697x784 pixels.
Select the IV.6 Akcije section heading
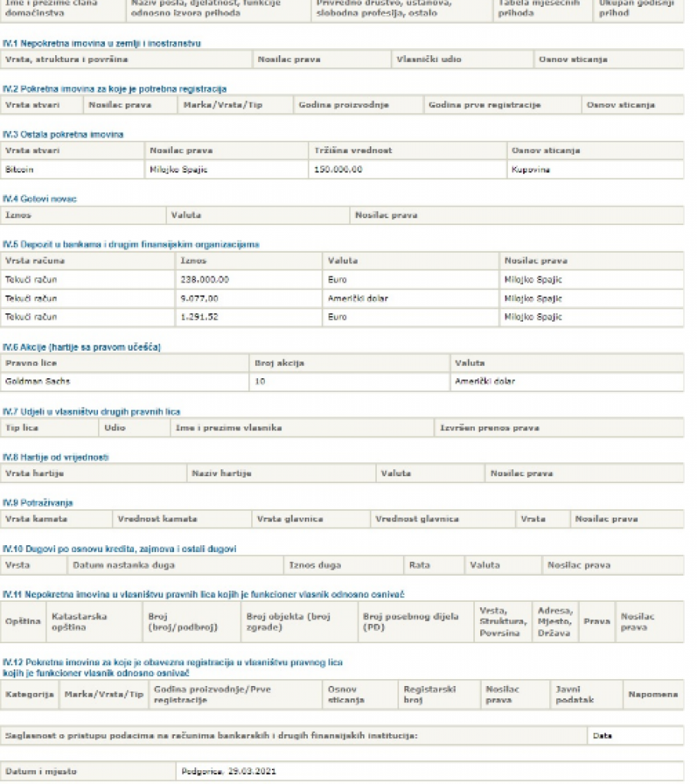(82, 347)
